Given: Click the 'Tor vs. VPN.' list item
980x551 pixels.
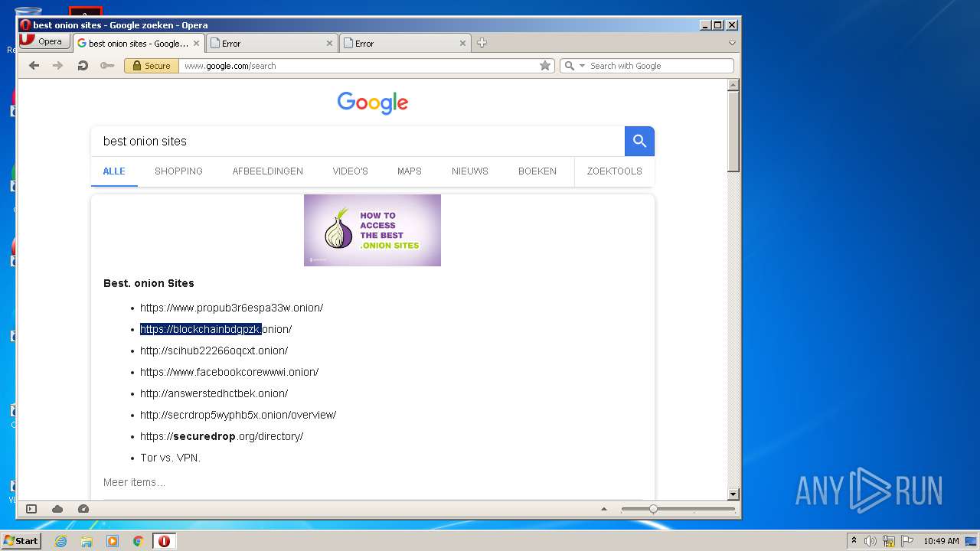Looking at the screenshot, I should pyautogui.click(x=170, y=458).
